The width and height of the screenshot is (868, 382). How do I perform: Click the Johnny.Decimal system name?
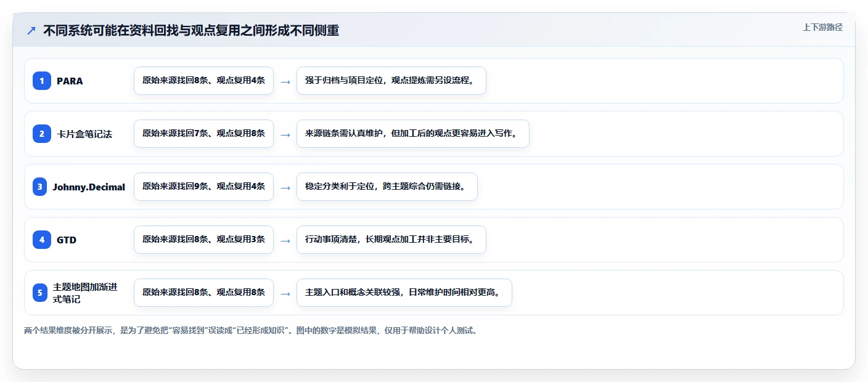pyautogui.click(x=89, y=187)
